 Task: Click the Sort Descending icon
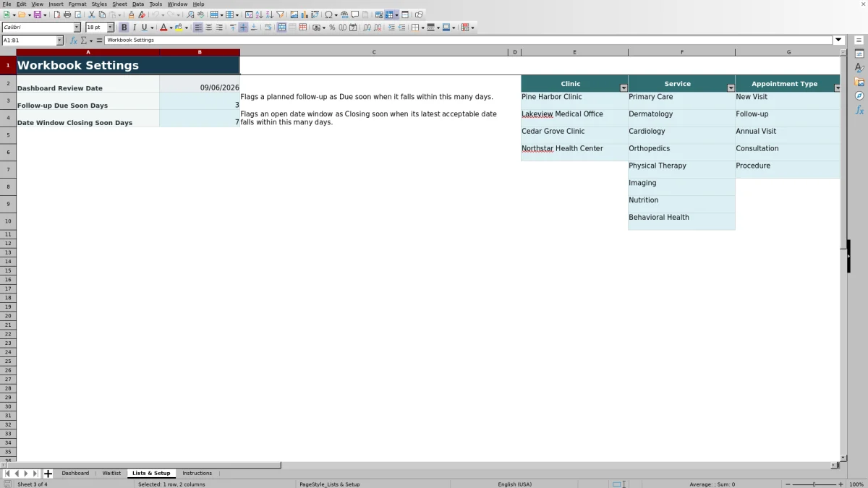click(269, 14)
